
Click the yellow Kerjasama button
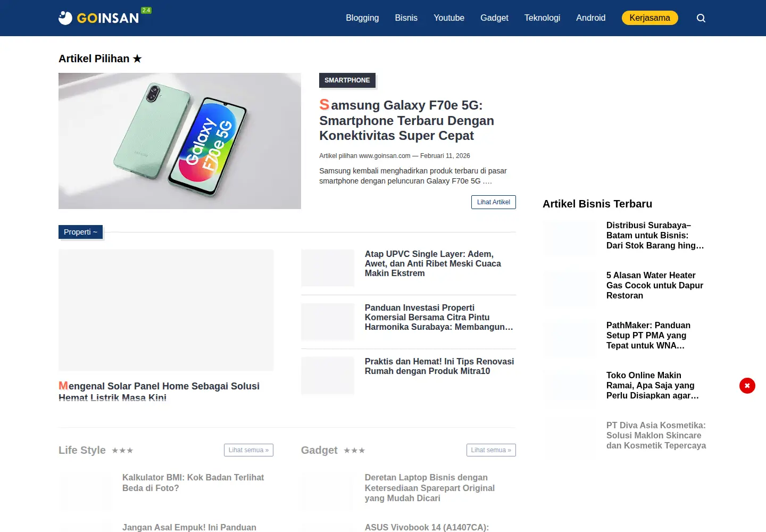click(650, 18)
